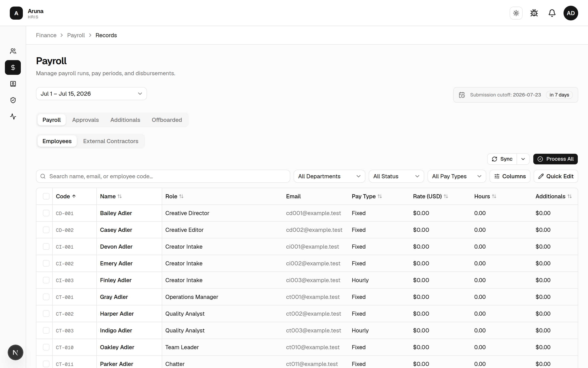Screen dimensions: 588x368
Task: Select the External Contractors sub-tab
Action: 110,141
